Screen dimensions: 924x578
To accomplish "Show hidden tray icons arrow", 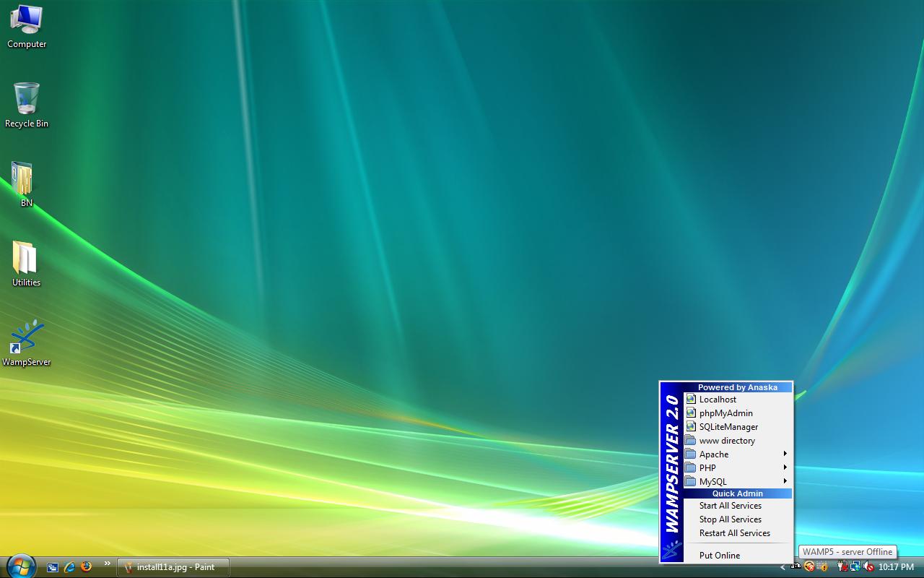I will (x=783, y=567).
